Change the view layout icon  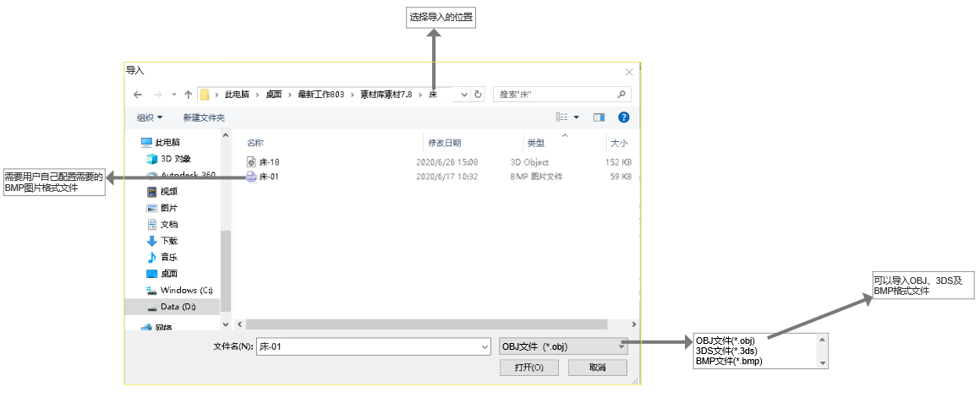click(562, 117)
